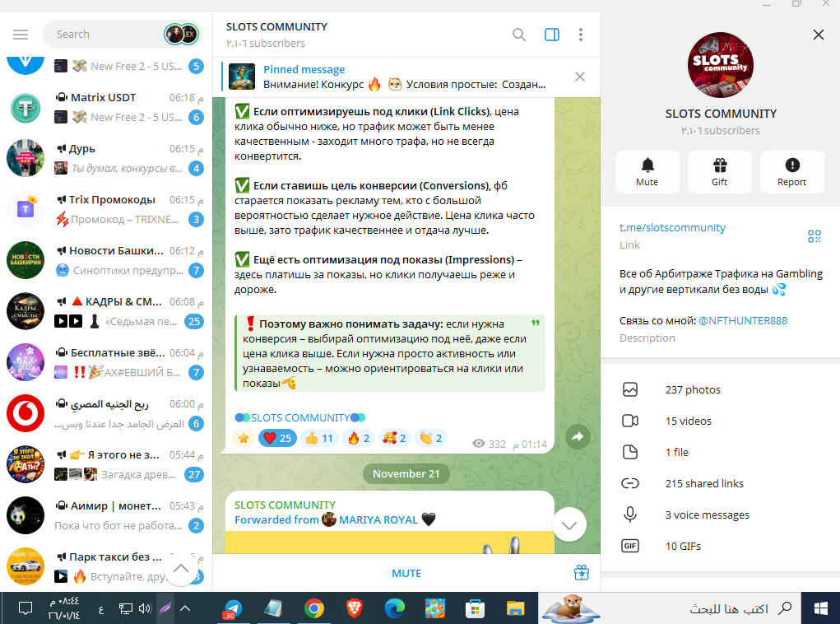Show the channel QR code
The image size is (840, 624).
coord(814,236)
